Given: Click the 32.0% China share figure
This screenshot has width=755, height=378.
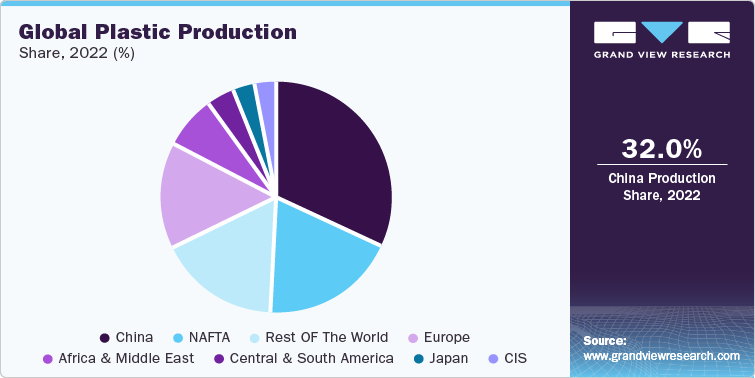Looking at the screenshot, I should pos(662,149).
